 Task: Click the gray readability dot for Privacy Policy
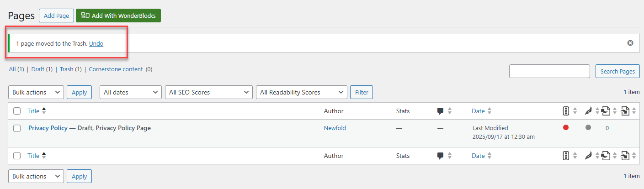(x=588, y=128)
